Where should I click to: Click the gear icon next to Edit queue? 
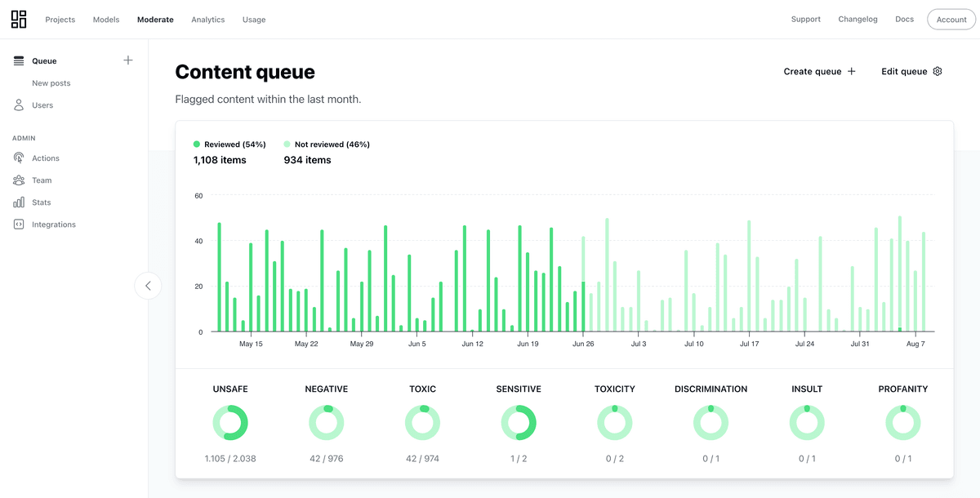[938, 72]
